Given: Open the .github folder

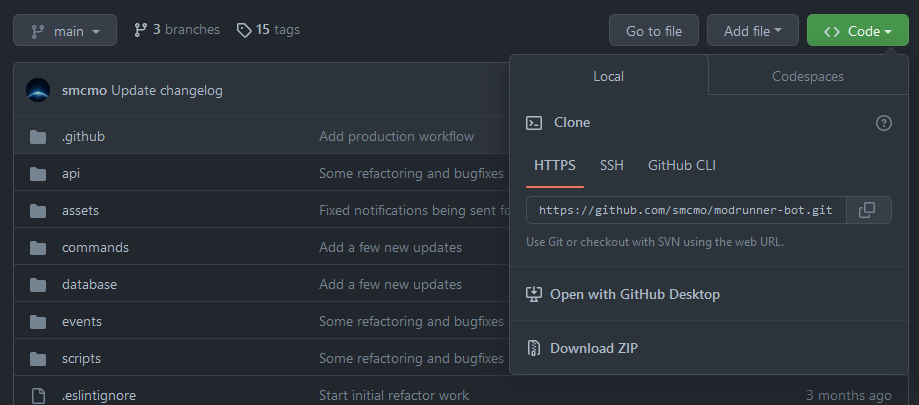Looking at the screenshot, I should [83, 137].
